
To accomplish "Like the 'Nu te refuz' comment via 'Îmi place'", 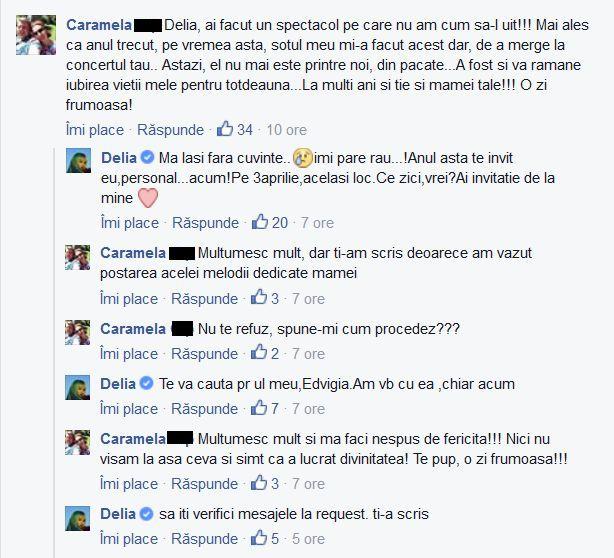I will pos(129,354).
